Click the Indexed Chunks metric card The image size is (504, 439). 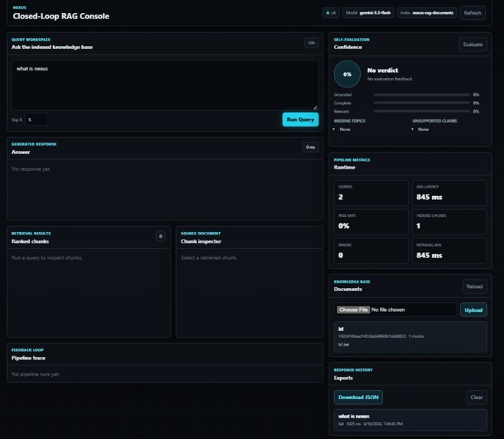coord(450,222)
